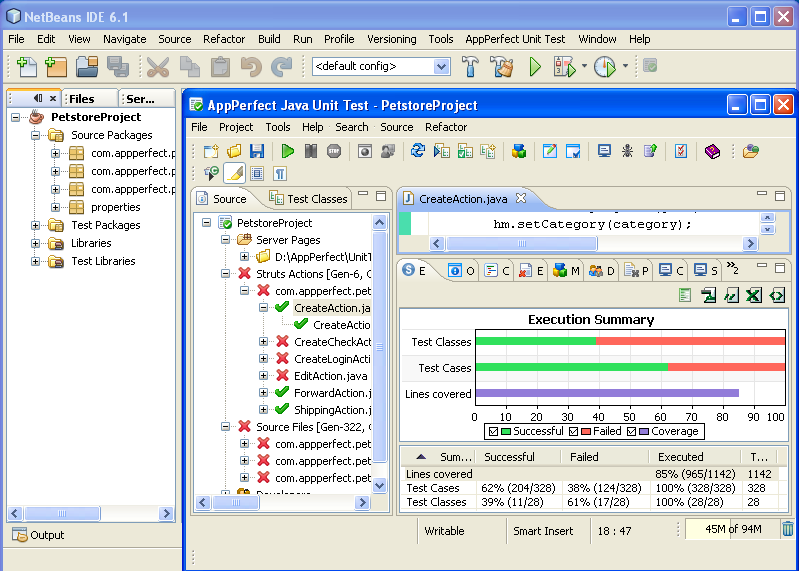Click the Excel export icon
799x571 pixels.
coord(754,295)
